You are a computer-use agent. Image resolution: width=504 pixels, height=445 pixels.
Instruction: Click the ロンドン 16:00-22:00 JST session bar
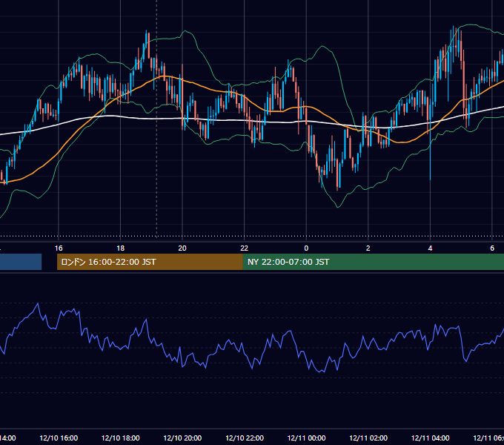[150, 262]
